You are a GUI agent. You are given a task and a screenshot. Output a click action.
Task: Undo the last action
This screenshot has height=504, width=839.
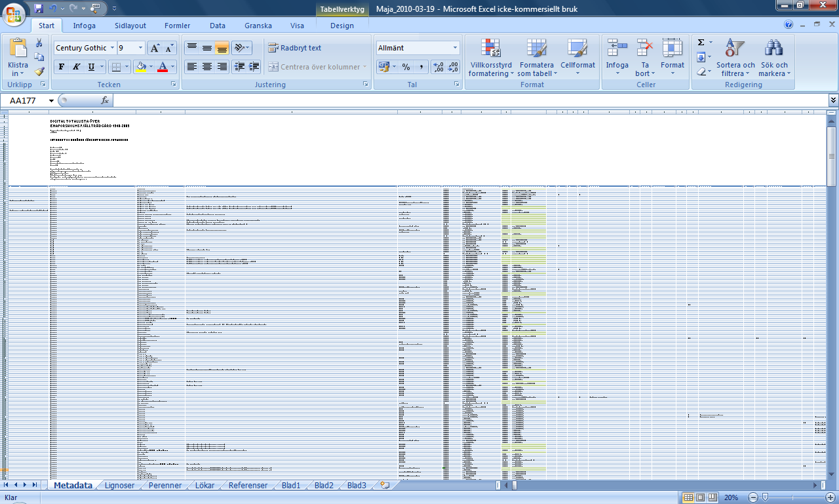click(54, 9)
